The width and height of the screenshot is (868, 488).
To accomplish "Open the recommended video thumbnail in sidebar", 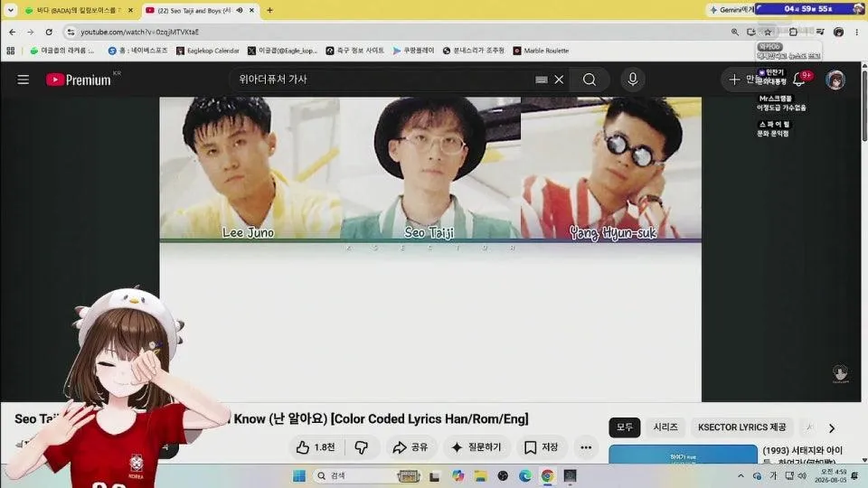I will [x=683, y=455].
